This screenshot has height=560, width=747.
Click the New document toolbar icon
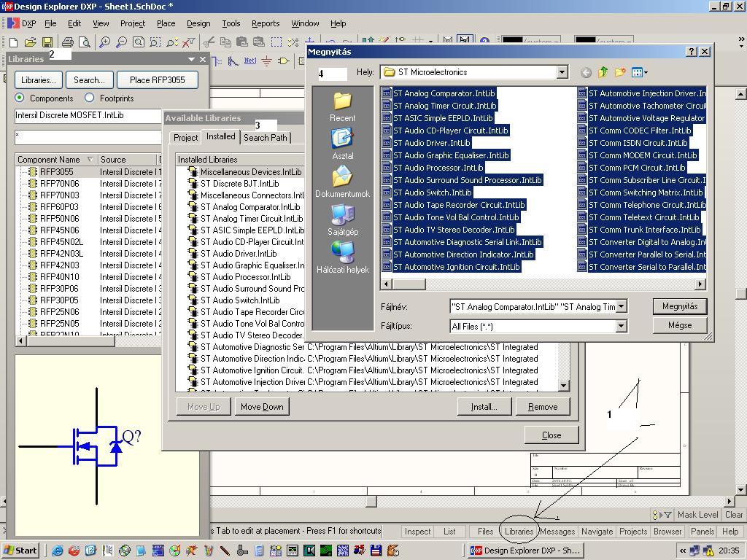click(x=13, y=42)
